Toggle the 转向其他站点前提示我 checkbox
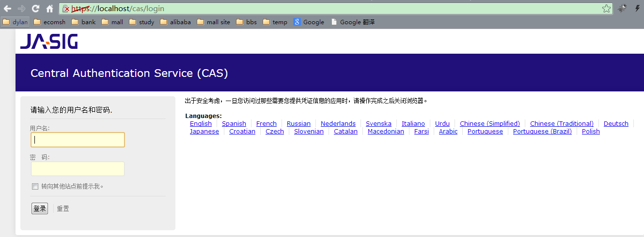This screenshot has width=644, height=237. click(35, 186)
